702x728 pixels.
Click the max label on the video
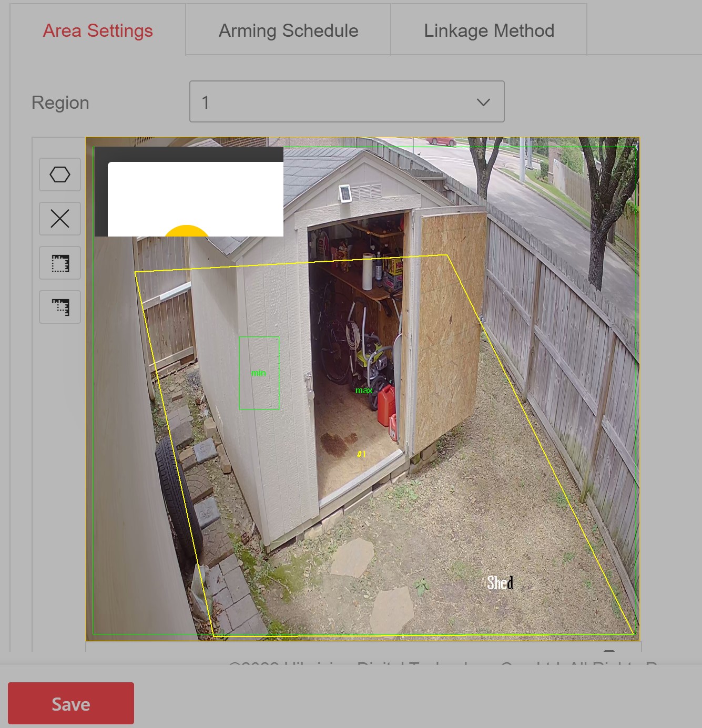364,389
